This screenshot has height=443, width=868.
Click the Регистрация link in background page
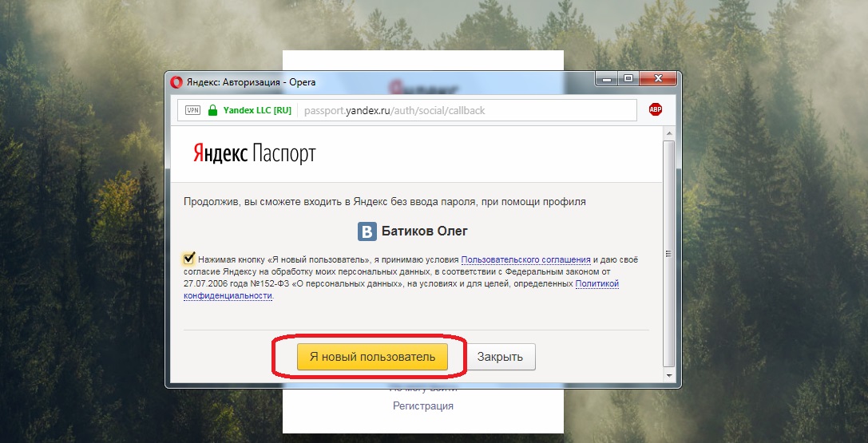point(423,406)
